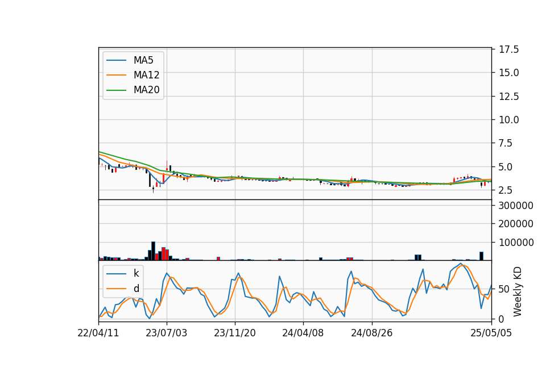The height and width of the screenshot is (392, 546).
Task: Click the 5.0 price axis label
Action: click(x=506, y=166)
